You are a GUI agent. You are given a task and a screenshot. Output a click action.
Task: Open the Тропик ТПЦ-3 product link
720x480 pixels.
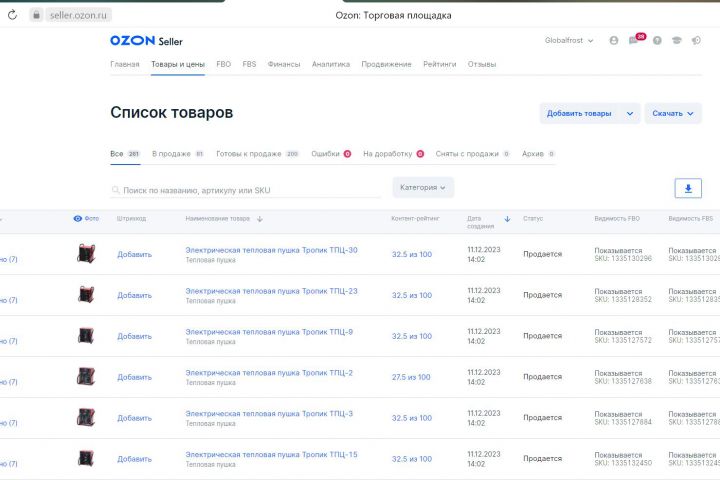coord(269,413)
